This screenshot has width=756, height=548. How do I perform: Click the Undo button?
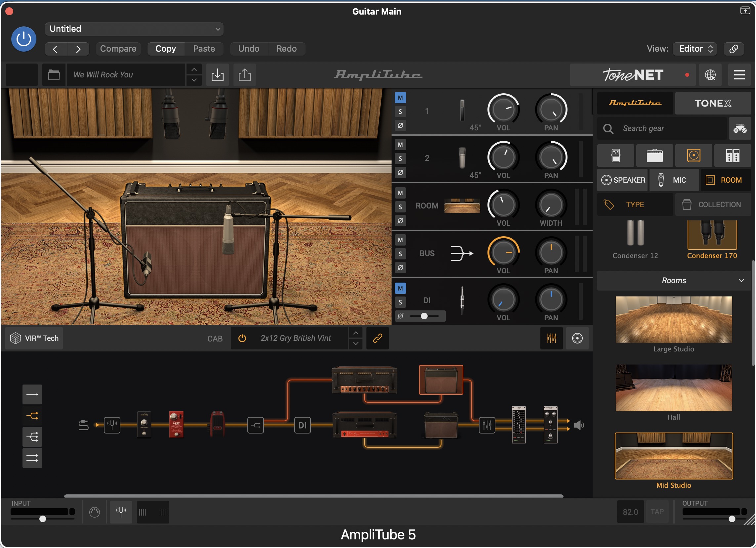249,49
